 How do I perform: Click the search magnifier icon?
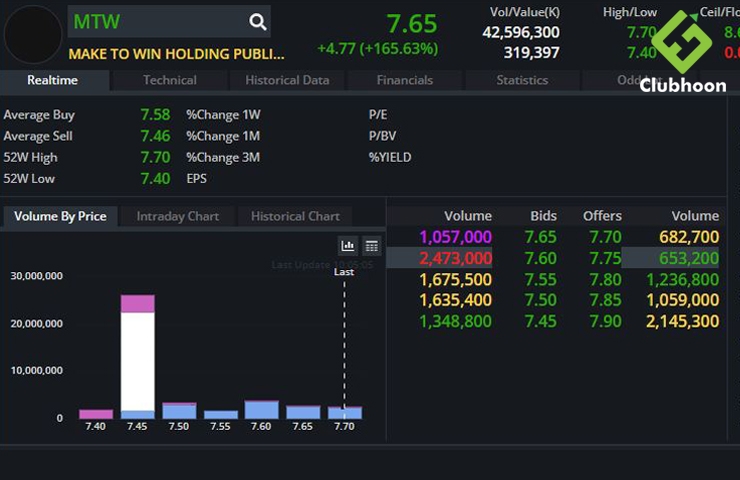(258, 21)
